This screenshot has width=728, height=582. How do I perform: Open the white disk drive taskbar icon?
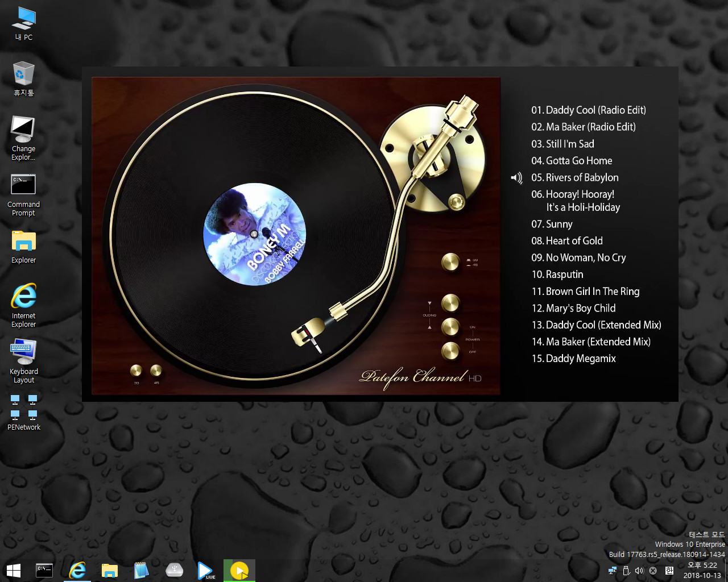click(x=174, y=570)
